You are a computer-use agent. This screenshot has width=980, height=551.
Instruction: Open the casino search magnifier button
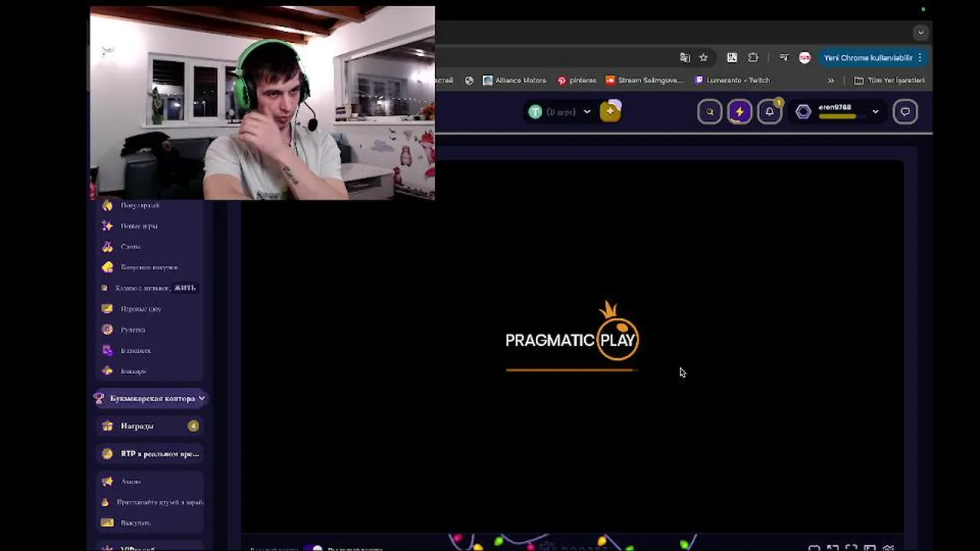click(710, 112)
